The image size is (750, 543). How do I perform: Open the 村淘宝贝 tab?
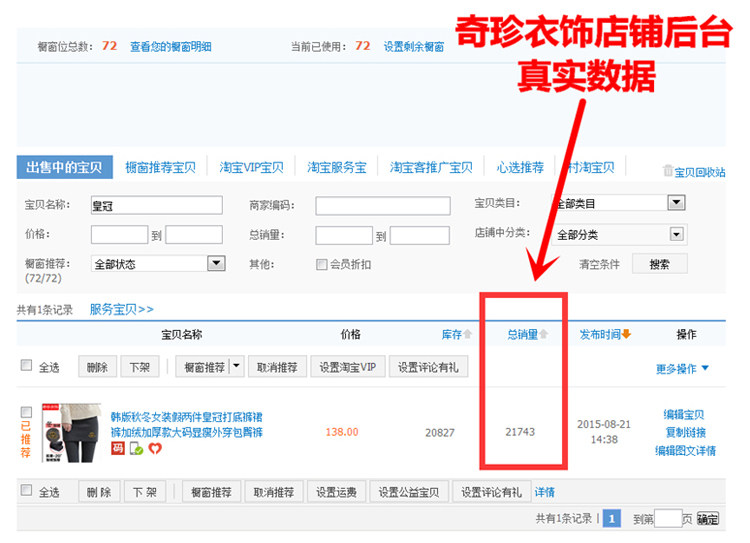(x=591, y=167)
